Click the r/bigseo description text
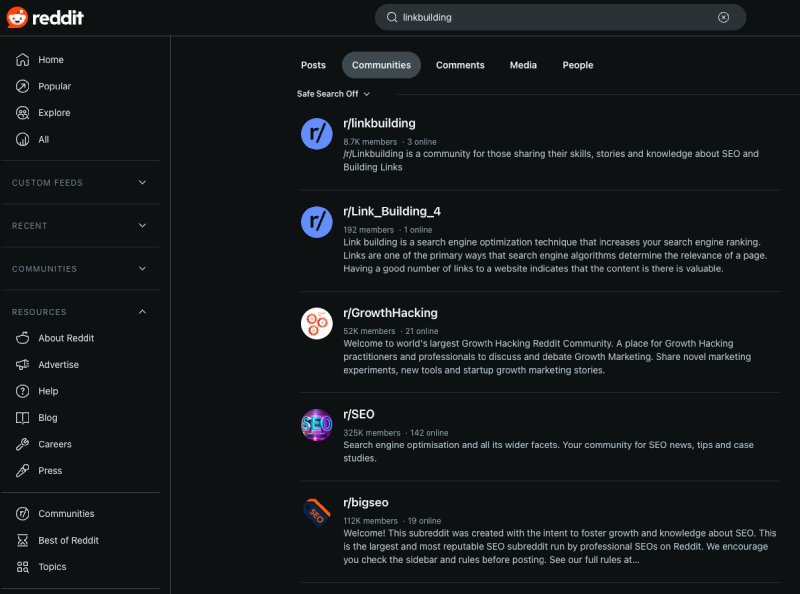 tap(560, 547)
